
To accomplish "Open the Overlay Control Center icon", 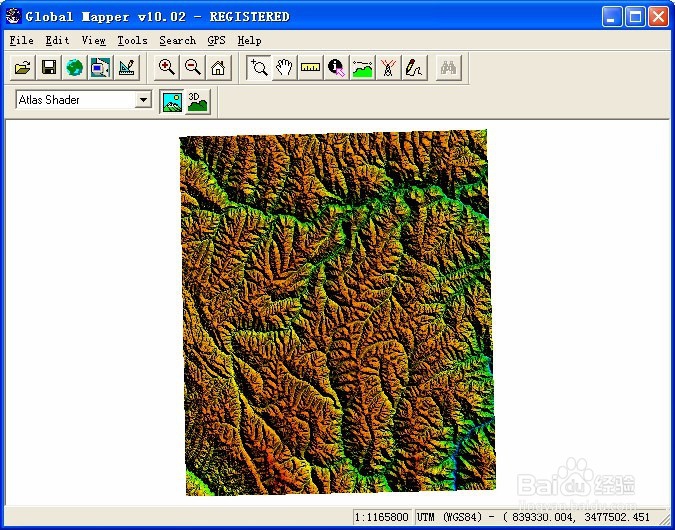I will pos(101,68).
